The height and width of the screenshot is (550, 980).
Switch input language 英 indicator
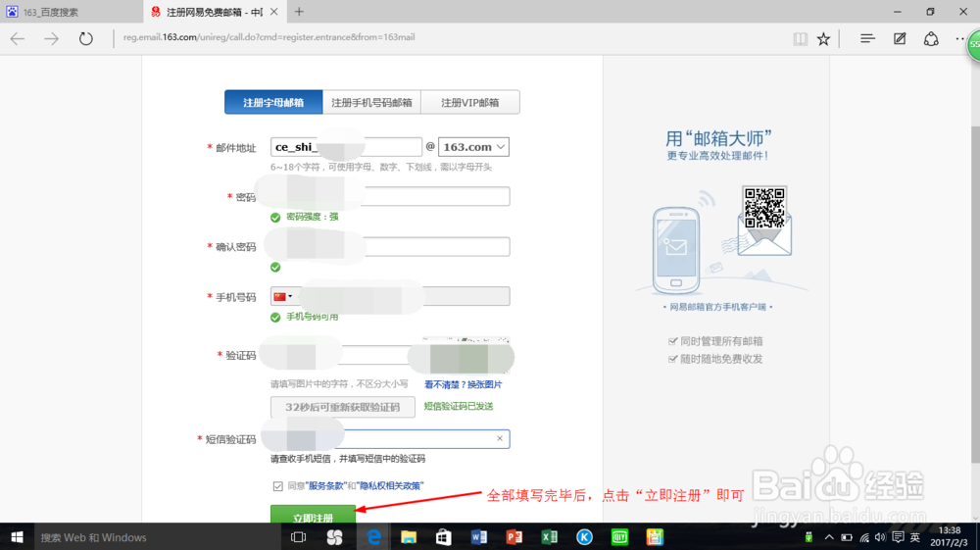tap(915, 537)
